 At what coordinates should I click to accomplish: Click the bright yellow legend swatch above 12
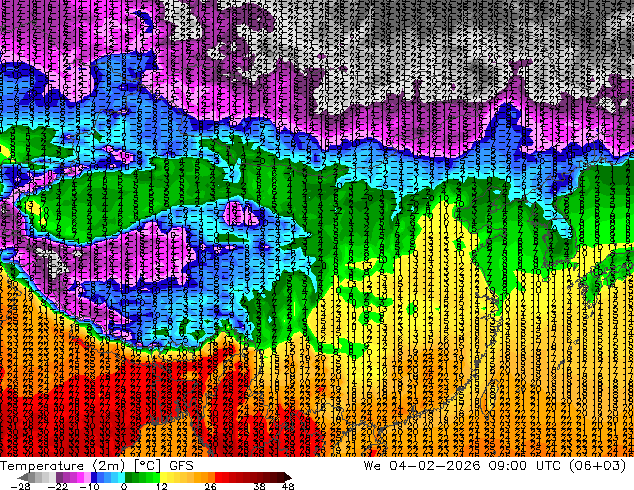point(163,477)
